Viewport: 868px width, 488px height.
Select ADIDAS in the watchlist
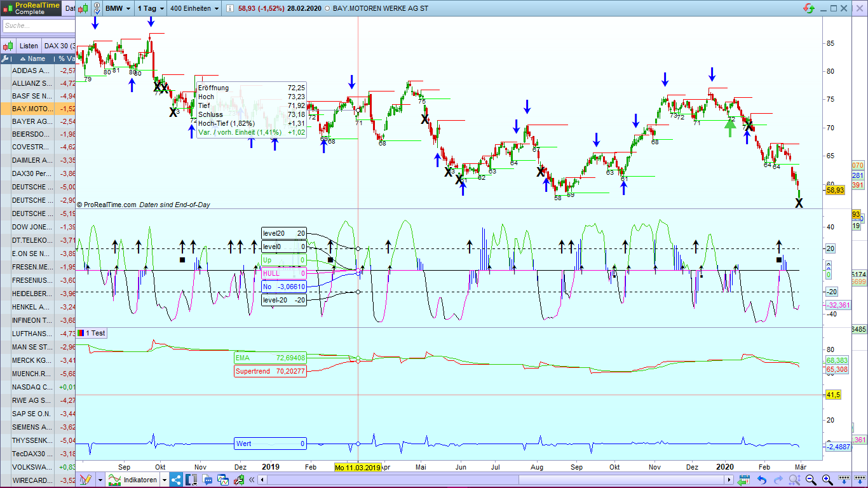(x=38, y=71)
